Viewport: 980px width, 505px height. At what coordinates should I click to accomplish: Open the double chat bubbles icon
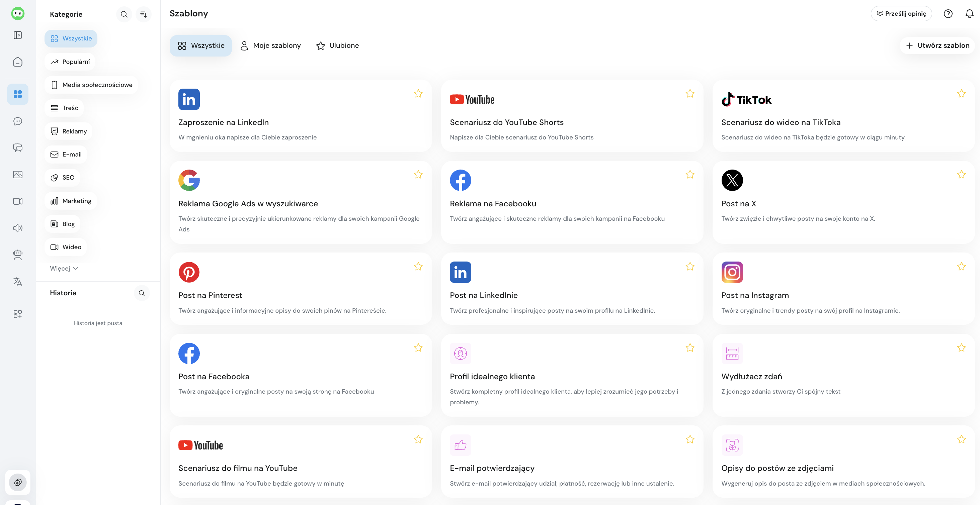click(17, 148)
